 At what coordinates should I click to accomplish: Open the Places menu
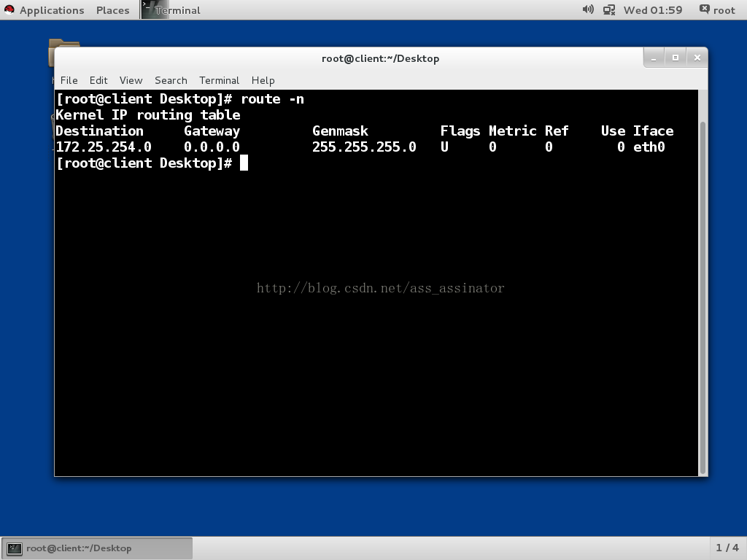click(x=112, y=10)
